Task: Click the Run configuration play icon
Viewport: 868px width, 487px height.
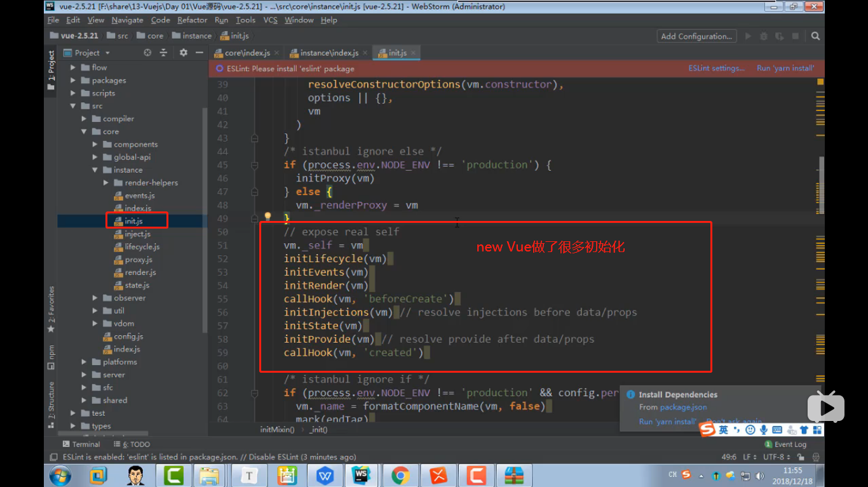Action: pos(748,36)
